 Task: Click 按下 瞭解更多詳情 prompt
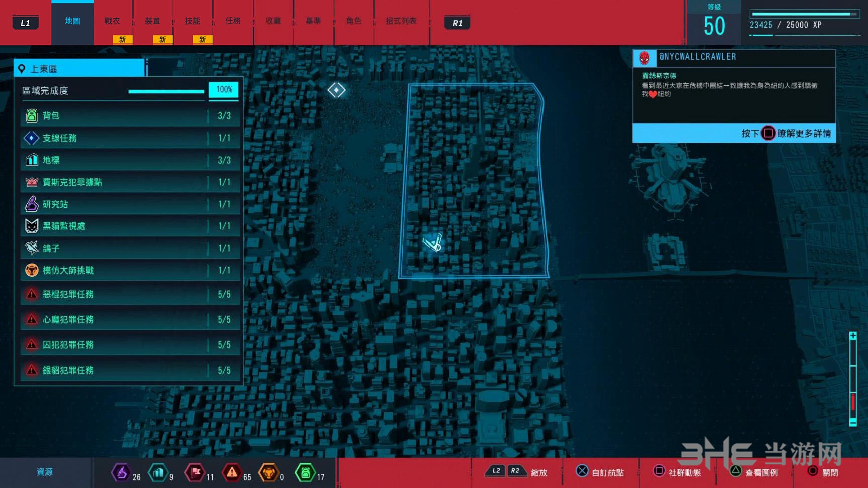[x=786, y=133]
